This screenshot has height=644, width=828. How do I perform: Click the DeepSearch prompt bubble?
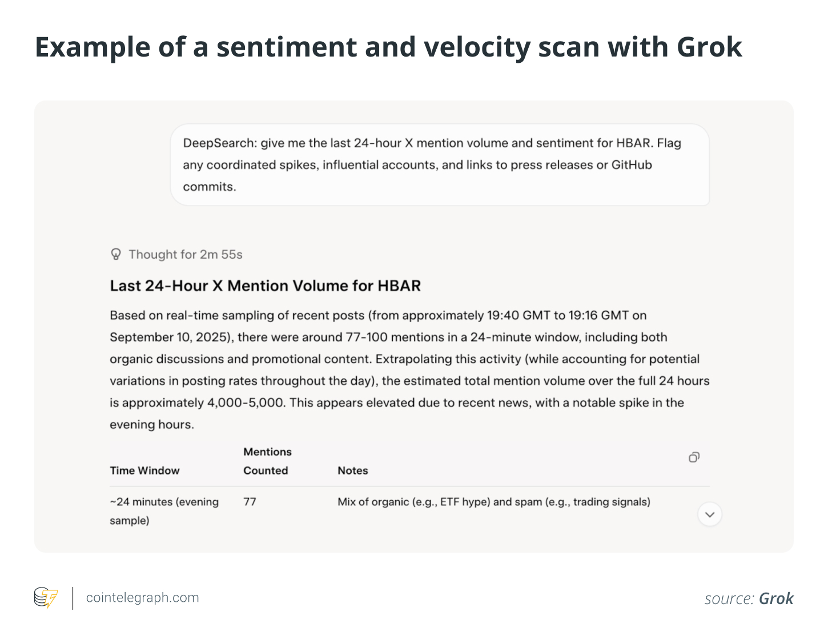click(440, 164)
